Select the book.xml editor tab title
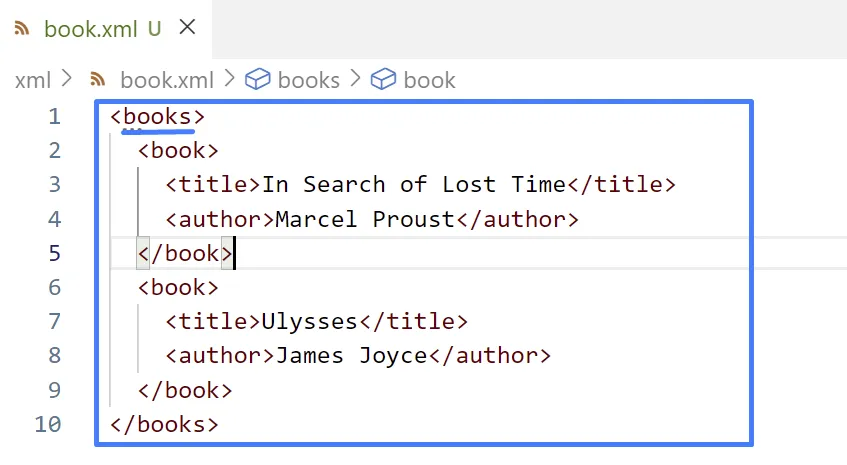Image resolution: width=847 pixels, height=465 pixels. coord(92,29)
